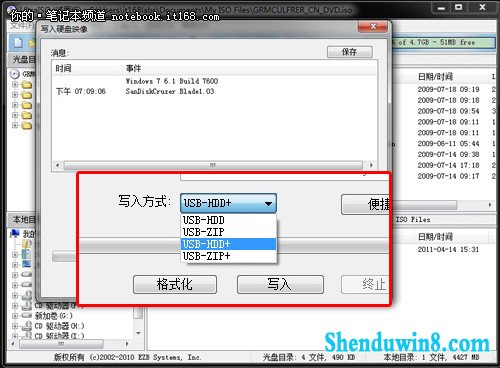Click the local tree vertical scrollbar thumb
500x368 pixels.
point(138,312)
